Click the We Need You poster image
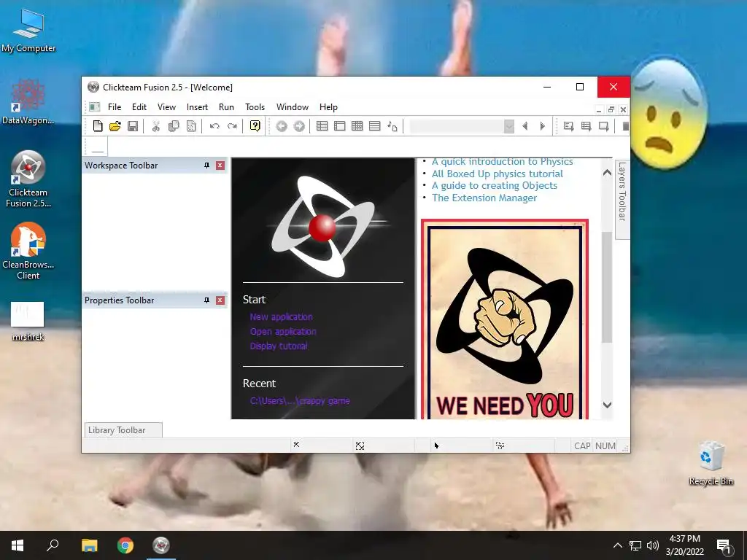 [x=505, y=319]
